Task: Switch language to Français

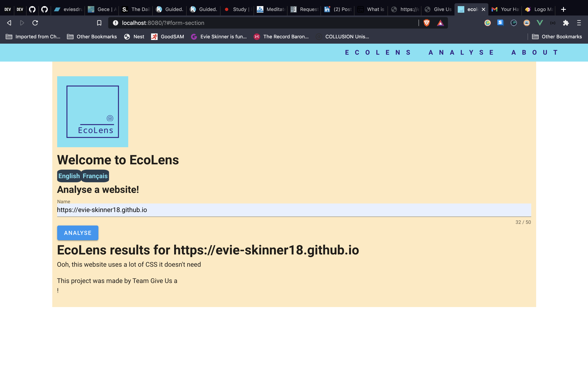Action: click(95, 176)
